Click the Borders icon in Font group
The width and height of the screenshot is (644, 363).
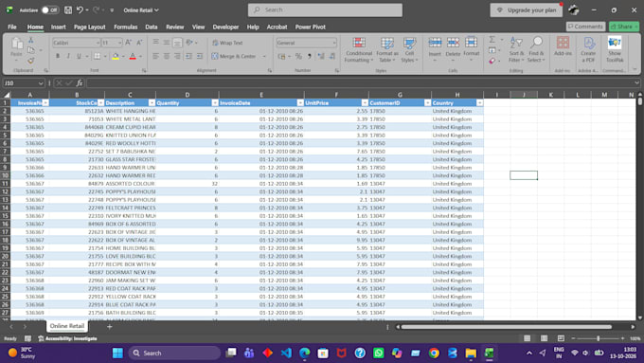pos(97,56)
